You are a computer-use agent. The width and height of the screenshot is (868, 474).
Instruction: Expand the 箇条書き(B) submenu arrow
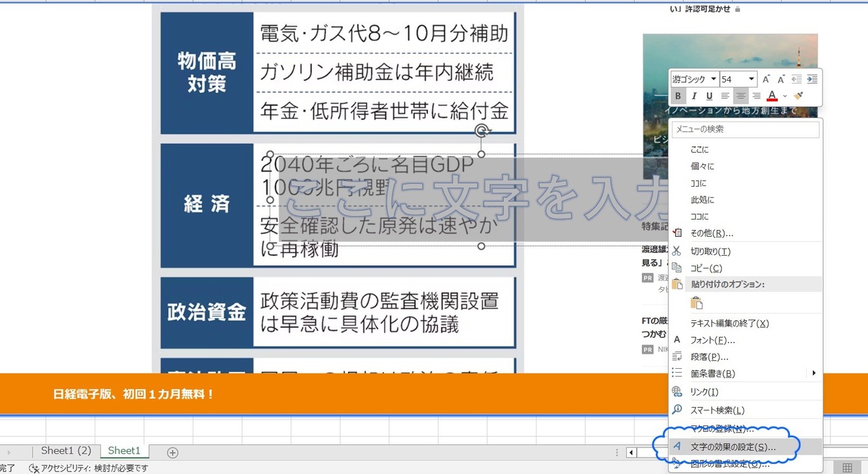(x=814, y=373)
